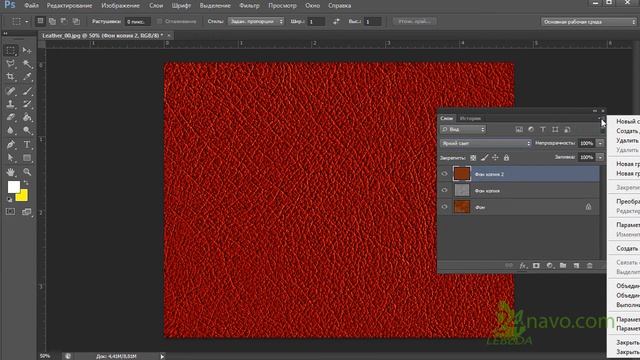Open the opacity slider arrow
Viewport: 640px width, 360px height.
[600, 143]
